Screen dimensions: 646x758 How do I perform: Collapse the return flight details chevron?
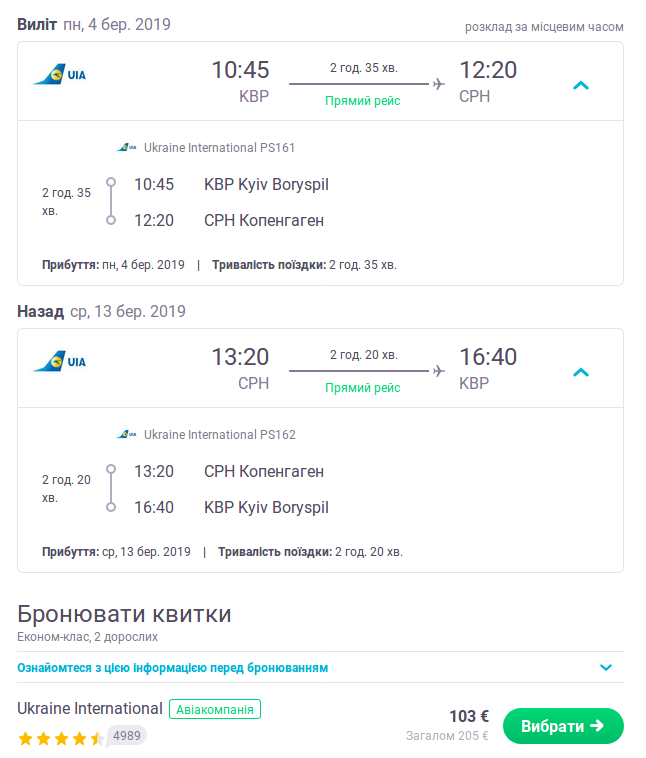click(581, 372)
